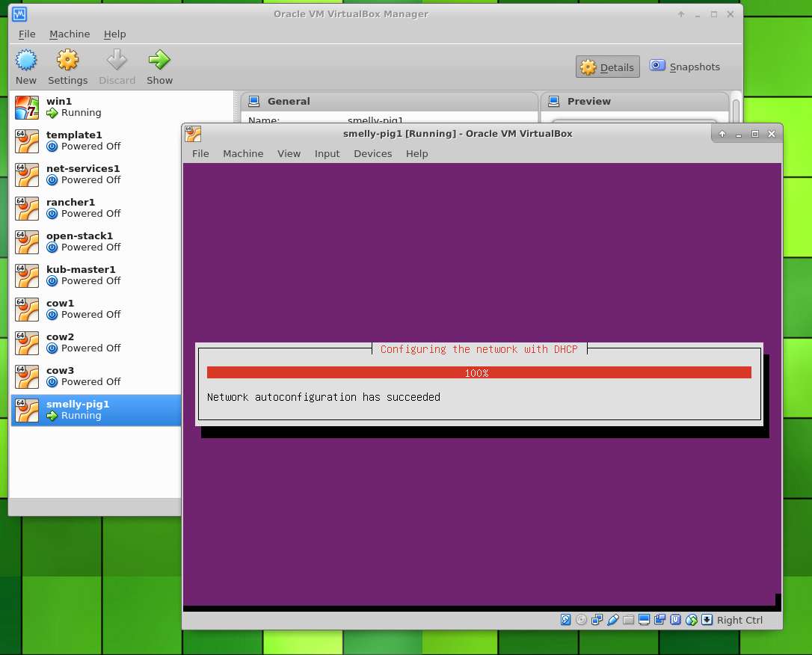Collapse the General section header
Screen dimensions: 812x655
coord(390,102)
